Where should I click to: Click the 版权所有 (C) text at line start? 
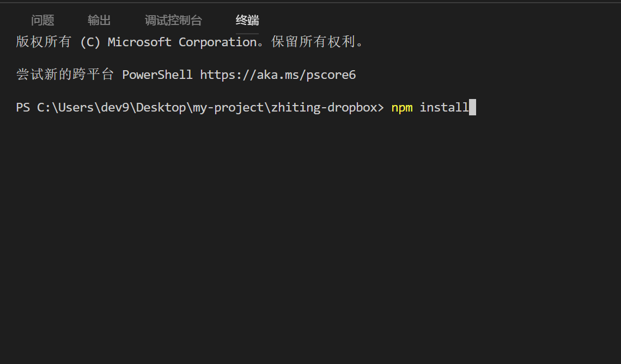pos(58,42)
